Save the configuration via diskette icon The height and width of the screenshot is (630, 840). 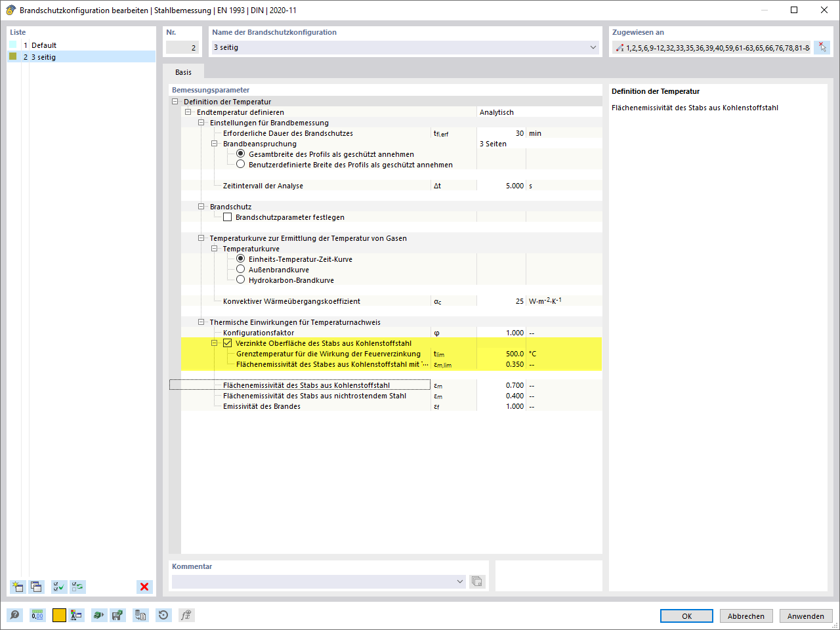tap(119, 616)
